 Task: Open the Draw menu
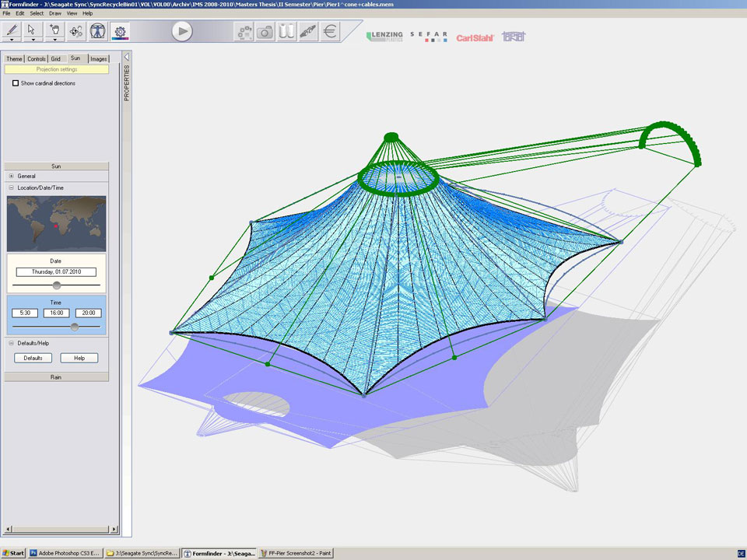[x=55, y=13]
